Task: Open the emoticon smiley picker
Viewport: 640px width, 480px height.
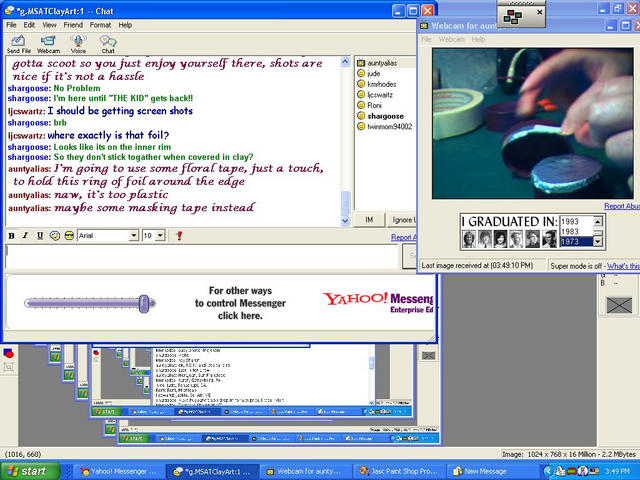Action: point(55,236)
